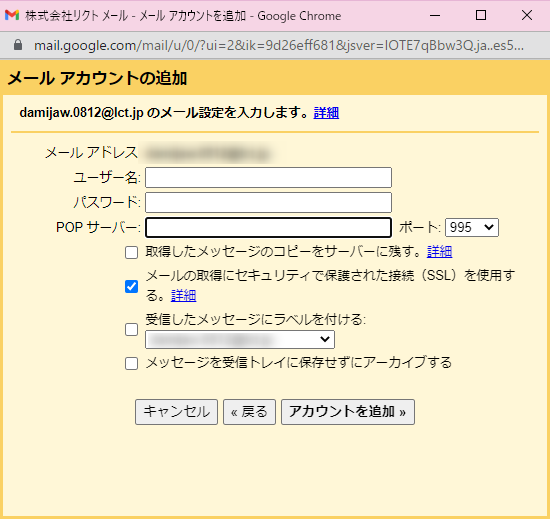Click the « 戻る button

coord(249,412)
